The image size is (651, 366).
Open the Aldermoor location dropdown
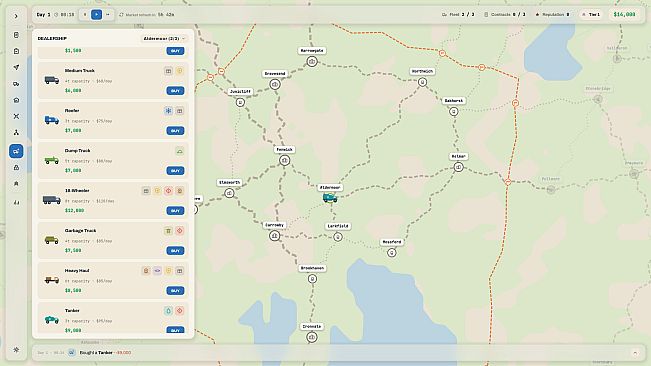pos(164,39)
